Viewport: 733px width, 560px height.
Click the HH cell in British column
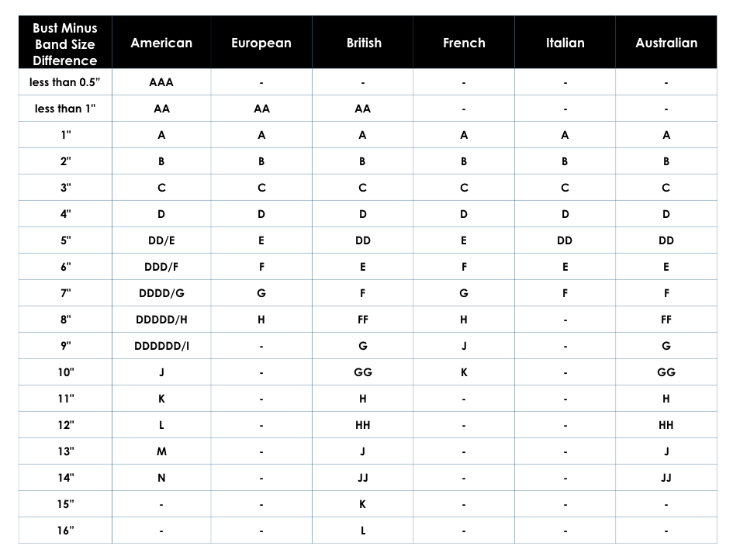[363, 425]
